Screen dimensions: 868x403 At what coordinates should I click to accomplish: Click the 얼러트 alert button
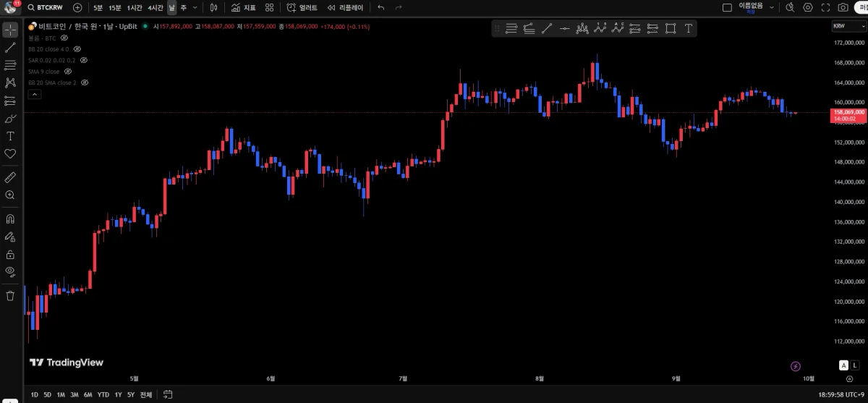[x=302, y=7]
